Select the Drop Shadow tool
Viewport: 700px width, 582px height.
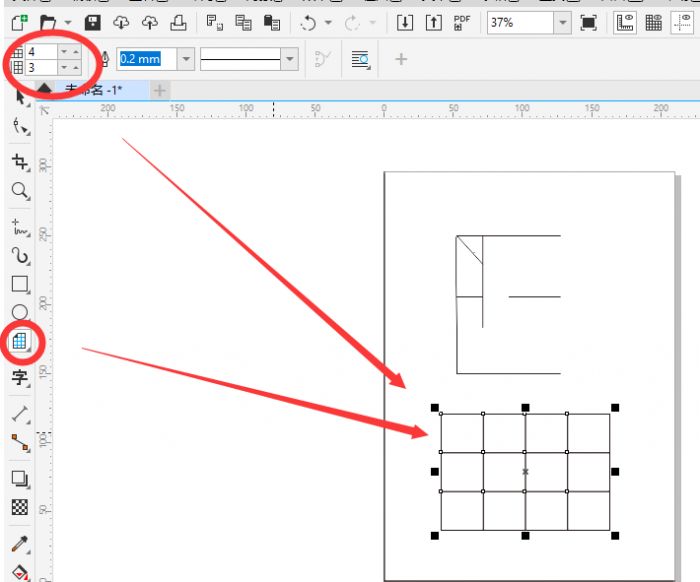[20, 479]
